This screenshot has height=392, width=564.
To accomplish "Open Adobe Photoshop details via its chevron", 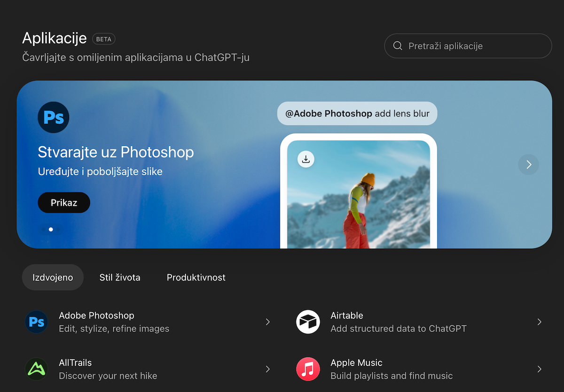I will [x=267, y=322].
